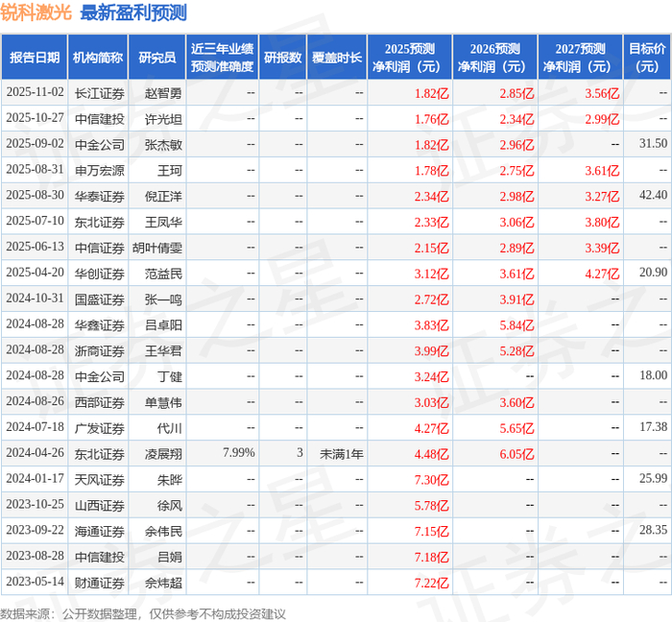The width and height of the screenshot is (672, 622).
Task: Select 广发证券 institution cell
Action: [100, 428]
